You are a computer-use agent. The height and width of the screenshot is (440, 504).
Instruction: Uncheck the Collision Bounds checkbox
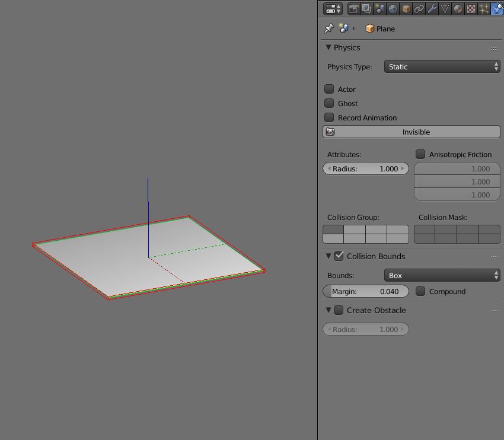click(x=339, y=256)
